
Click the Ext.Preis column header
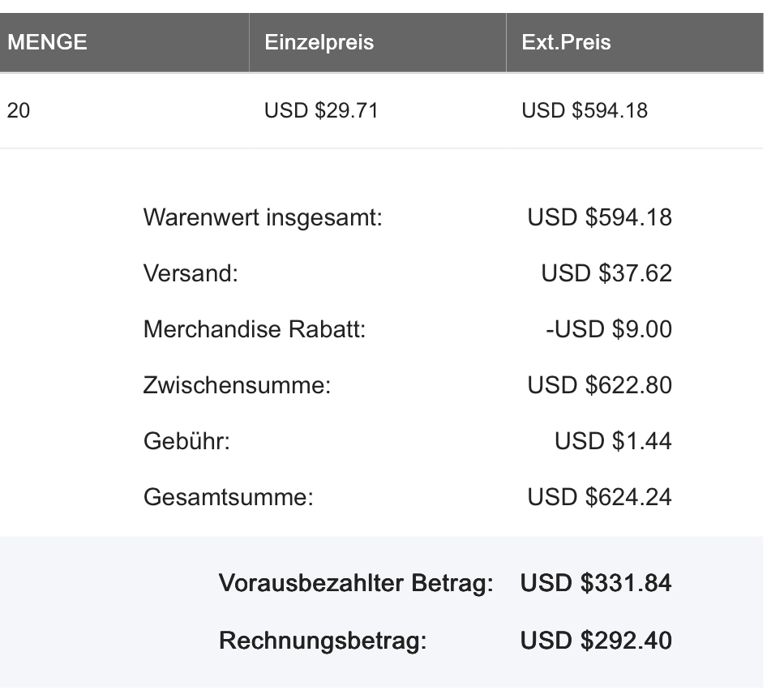(566, 42)
